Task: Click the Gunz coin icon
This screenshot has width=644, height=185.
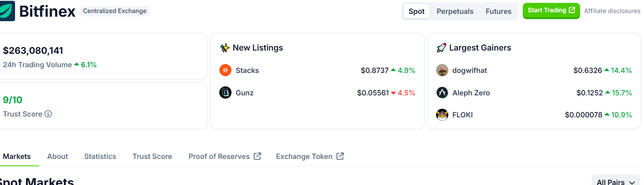Action: point(225,93)
